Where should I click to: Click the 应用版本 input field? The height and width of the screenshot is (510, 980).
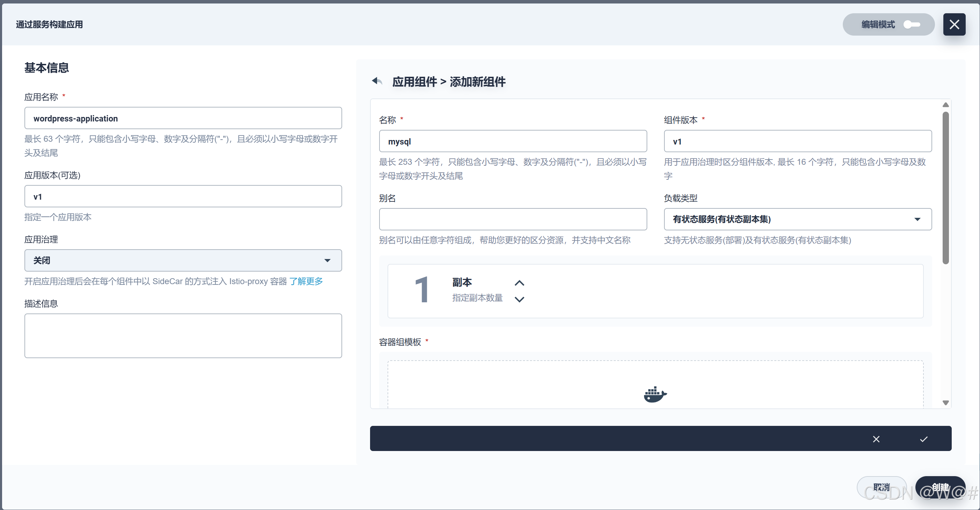tap(183, 196)
